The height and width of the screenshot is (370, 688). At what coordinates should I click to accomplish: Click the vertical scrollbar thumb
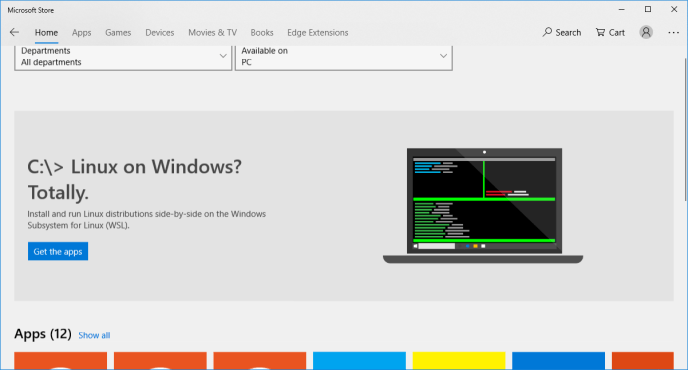point(685,129)
